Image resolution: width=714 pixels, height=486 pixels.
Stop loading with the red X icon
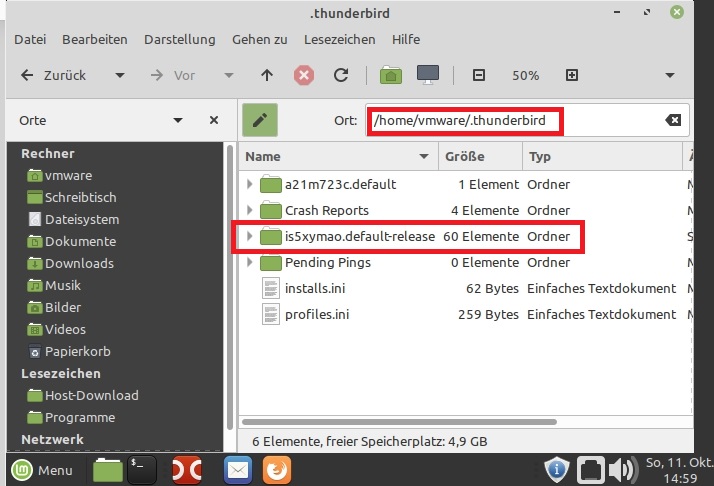click(304, 75)
